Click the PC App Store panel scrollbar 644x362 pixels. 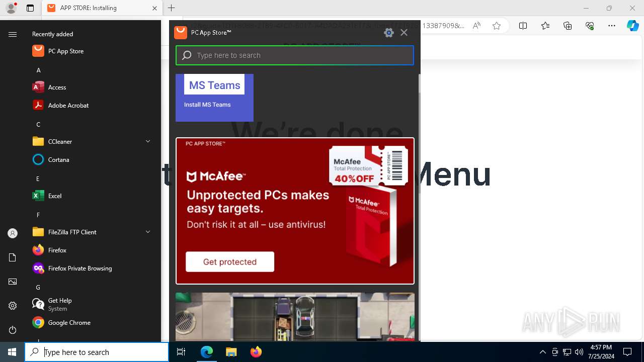tap(419, 134)
